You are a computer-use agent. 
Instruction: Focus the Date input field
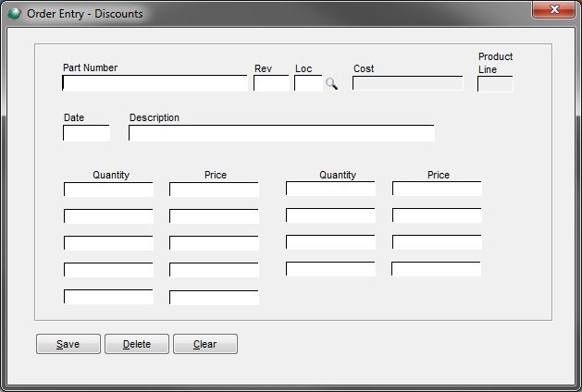86,133
